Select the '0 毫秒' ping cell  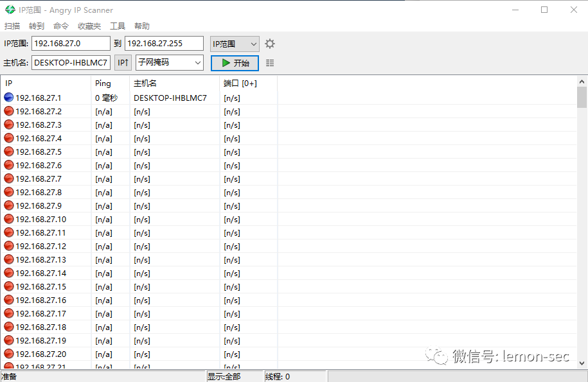pos(106,98)
